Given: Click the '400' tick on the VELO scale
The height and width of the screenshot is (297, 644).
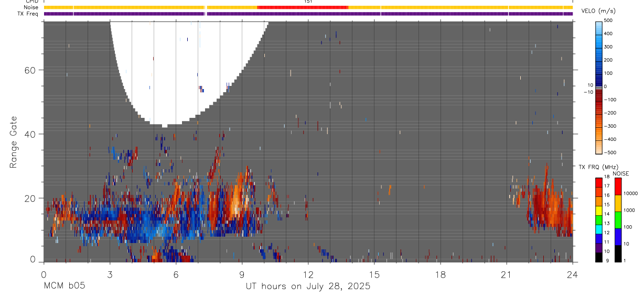Looking at the screenshot, I should [x=608, y=34].
